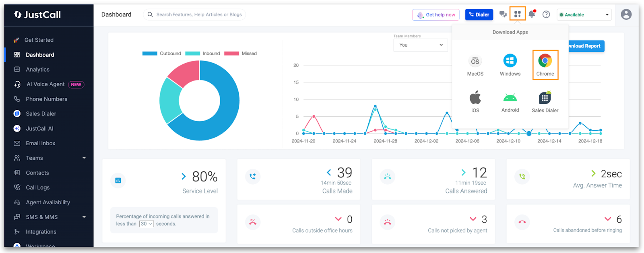Click the Download Report button
Viewport: 644px width, 253px height.
[x=586, y=46]
